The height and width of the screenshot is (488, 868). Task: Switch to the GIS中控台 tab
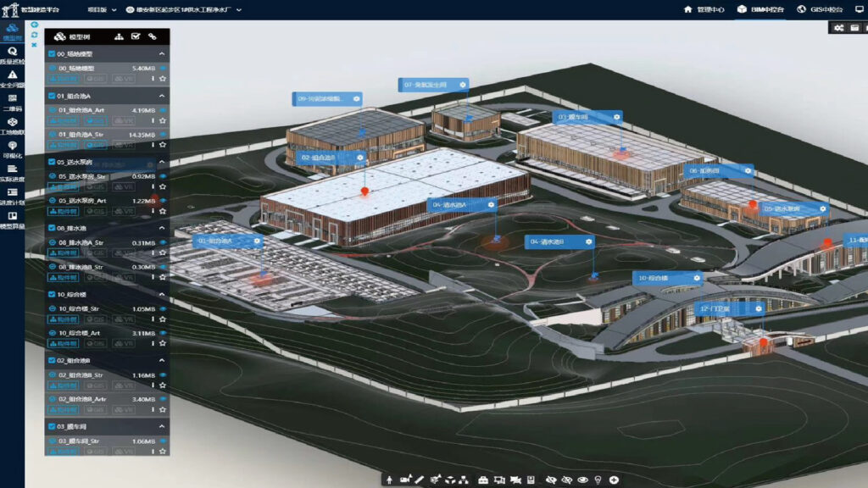[824, 9]
